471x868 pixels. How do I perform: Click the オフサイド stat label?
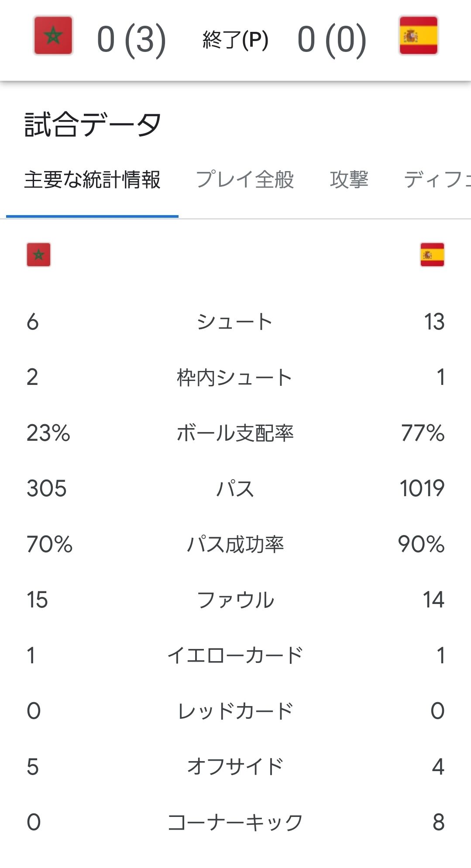[x=235, y=767]
